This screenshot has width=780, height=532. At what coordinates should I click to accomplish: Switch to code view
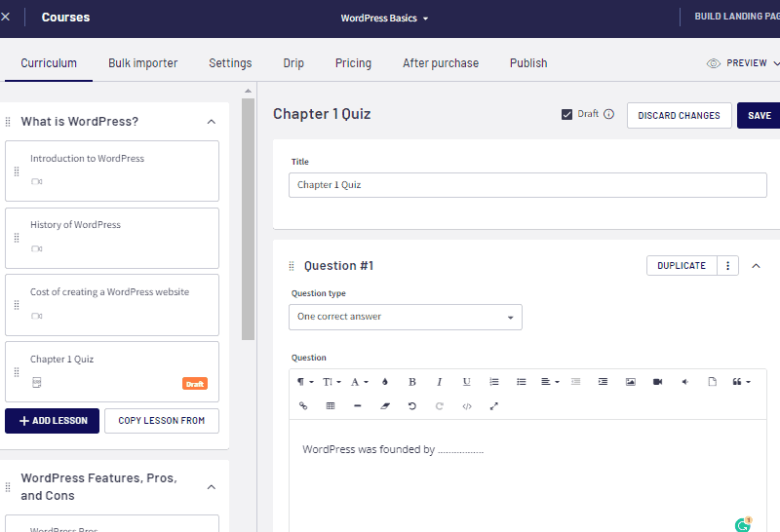467,406
